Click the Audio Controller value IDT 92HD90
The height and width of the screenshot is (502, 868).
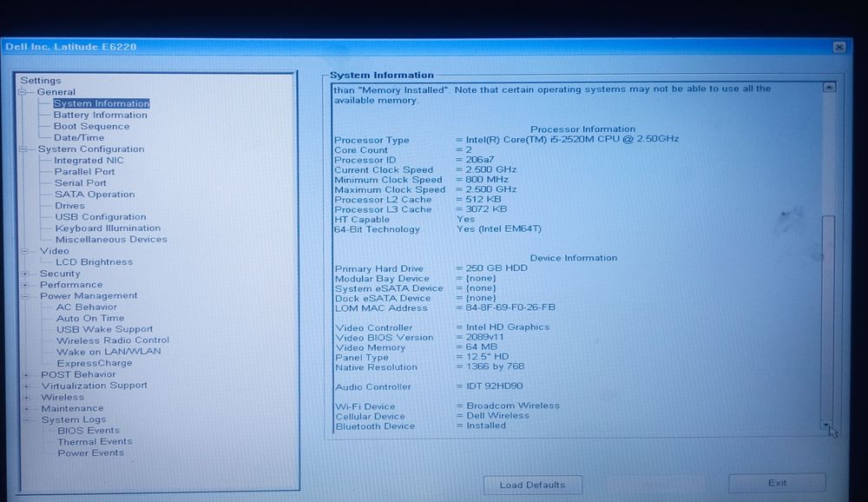point(495,386)
